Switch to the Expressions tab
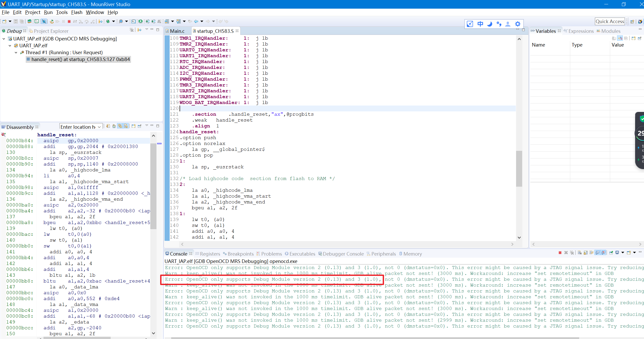Screen dimensions: 644x339 578,31
